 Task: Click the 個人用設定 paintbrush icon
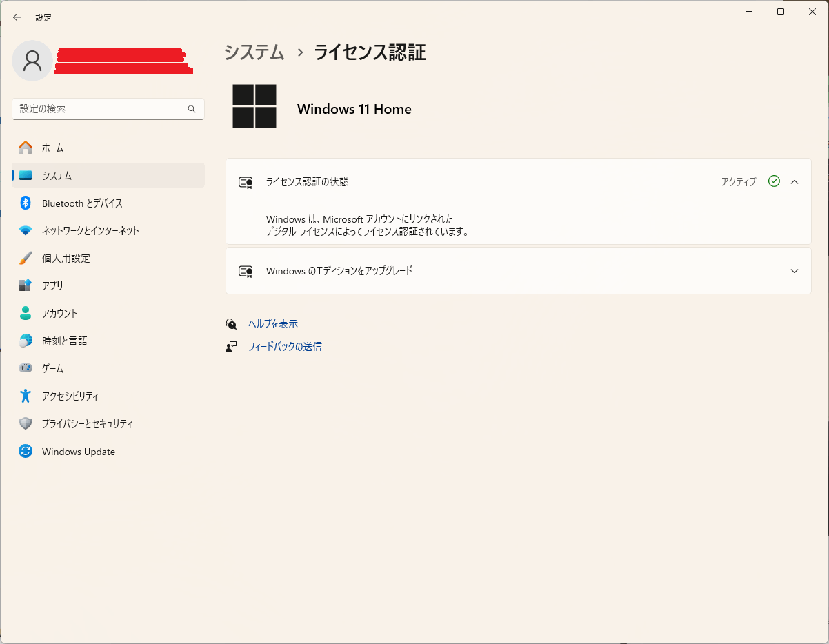click(26, 258)
